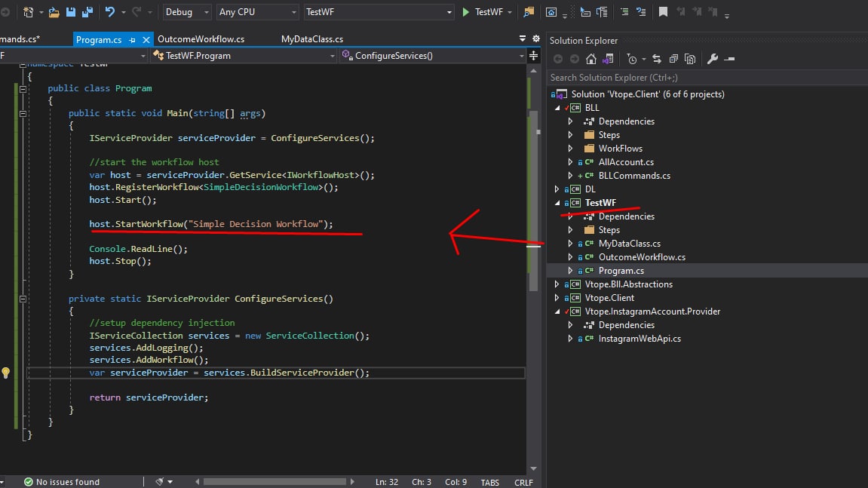Click the lightbulb quick actions icon
Image resolution: width=868 pixels, height=488 pixels.
click(x=5, y=373)
